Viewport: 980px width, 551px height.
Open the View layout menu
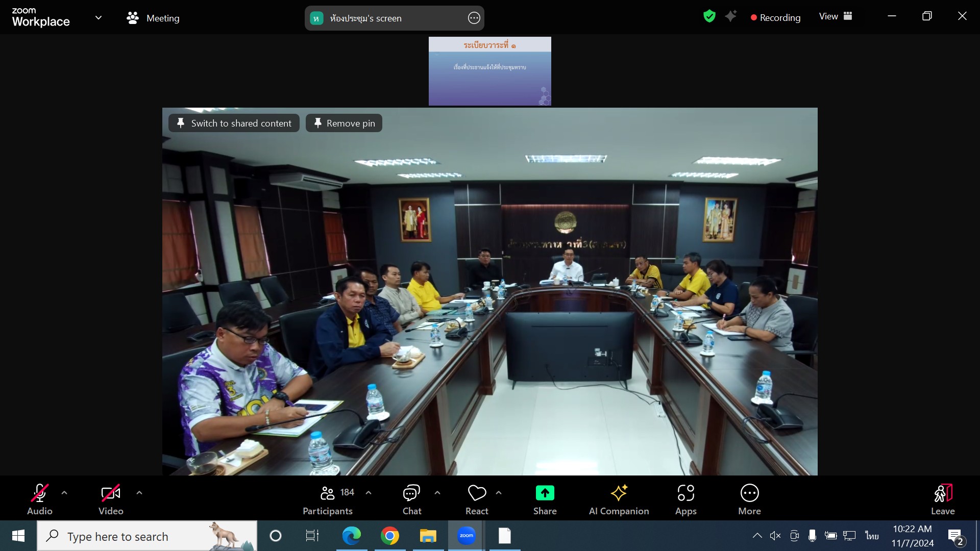click(835, 16)
